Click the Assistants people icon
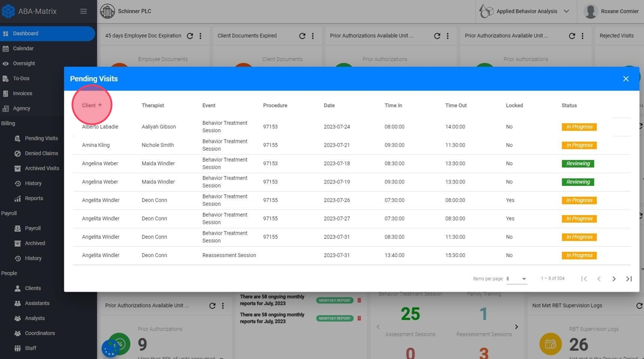The height and width of the screenshot is (359, 644). pos(17,303)
